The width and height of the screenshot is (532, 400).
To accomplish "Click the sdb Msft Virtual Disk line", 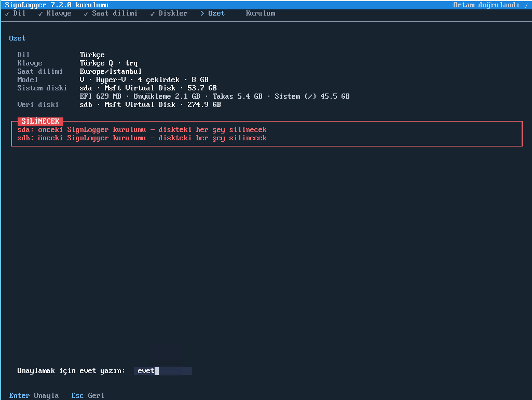I will point(150,105).
